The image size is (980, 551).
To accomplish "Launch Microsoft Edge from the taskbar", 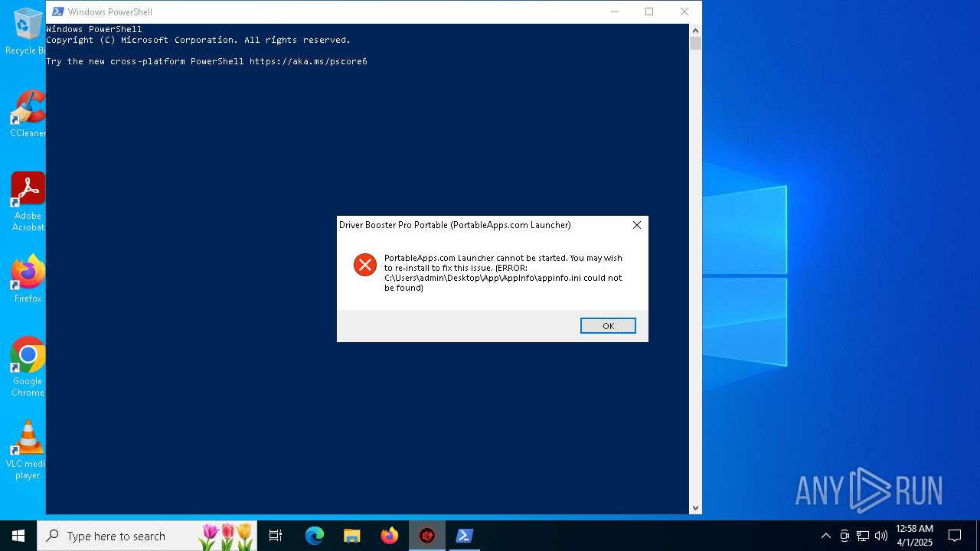I will [315, 536].
